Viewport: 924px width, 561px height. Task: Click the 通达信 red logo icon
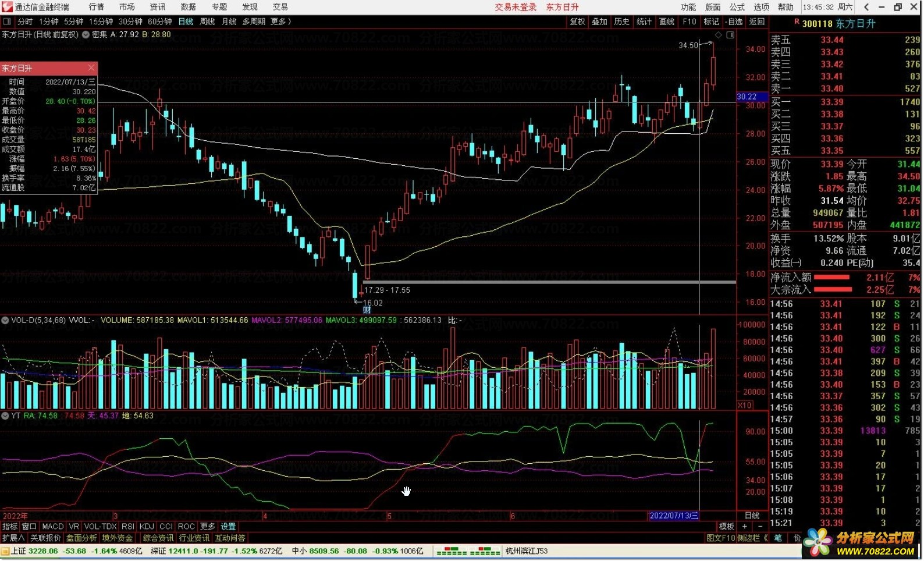(x=7, y=7)
